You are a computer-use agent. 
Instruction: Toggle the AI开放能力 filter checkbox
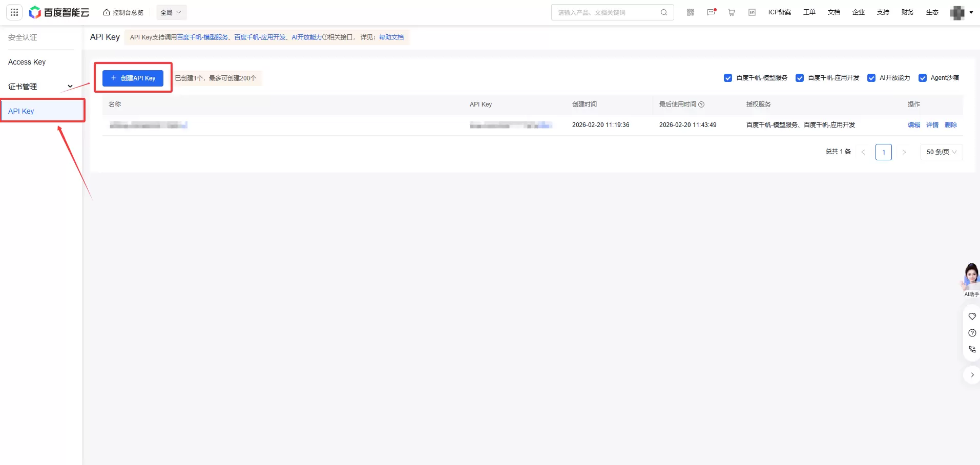tap(871, 78)
